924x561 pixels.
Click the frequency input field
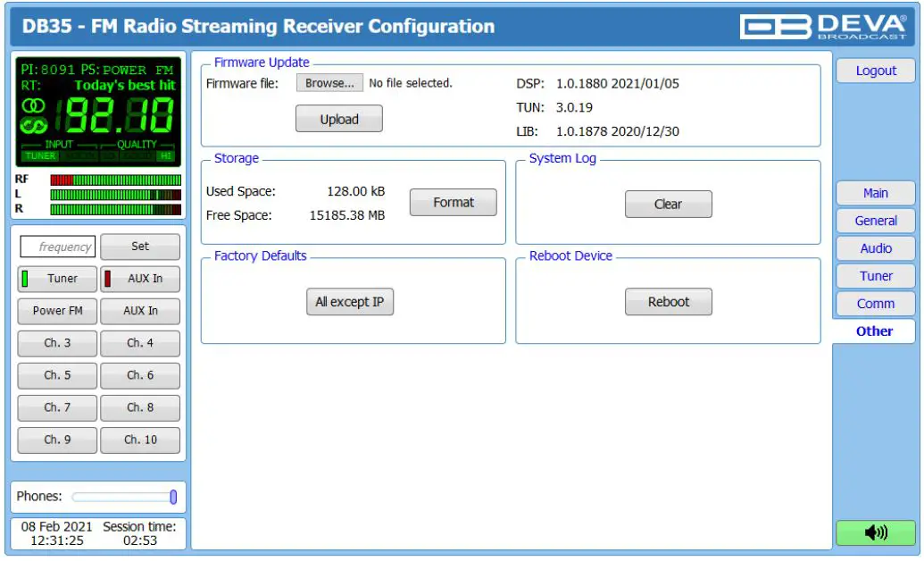[x=56, y=247]
